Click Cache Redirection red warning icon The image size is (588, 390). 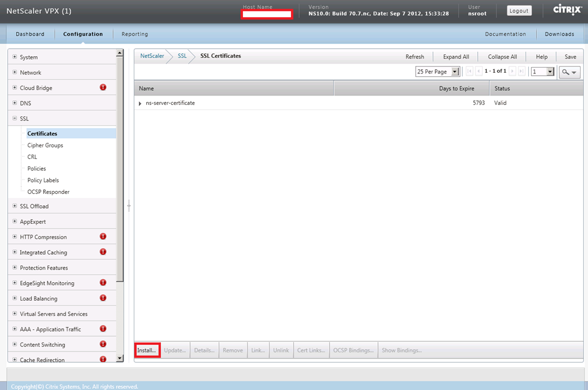pos(103,359)
